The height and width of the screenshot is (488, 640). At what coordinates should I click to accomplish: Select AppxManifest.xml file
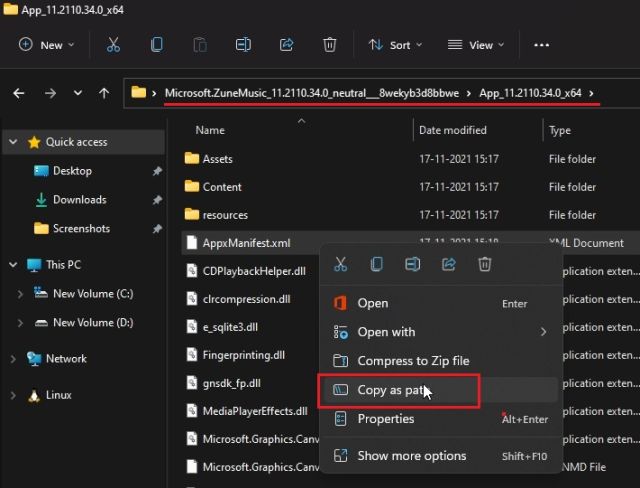(247, 243)
